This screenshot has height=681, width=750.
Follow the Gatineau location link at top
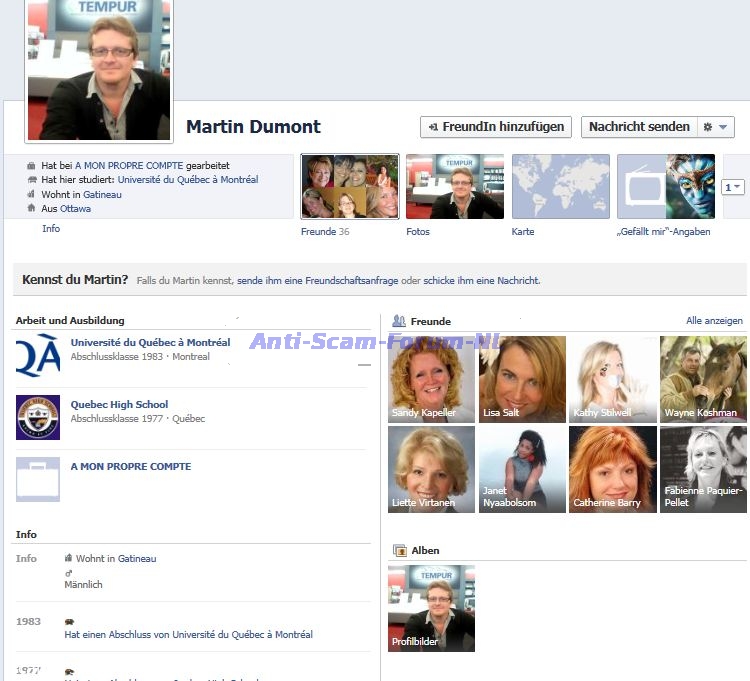102,195
